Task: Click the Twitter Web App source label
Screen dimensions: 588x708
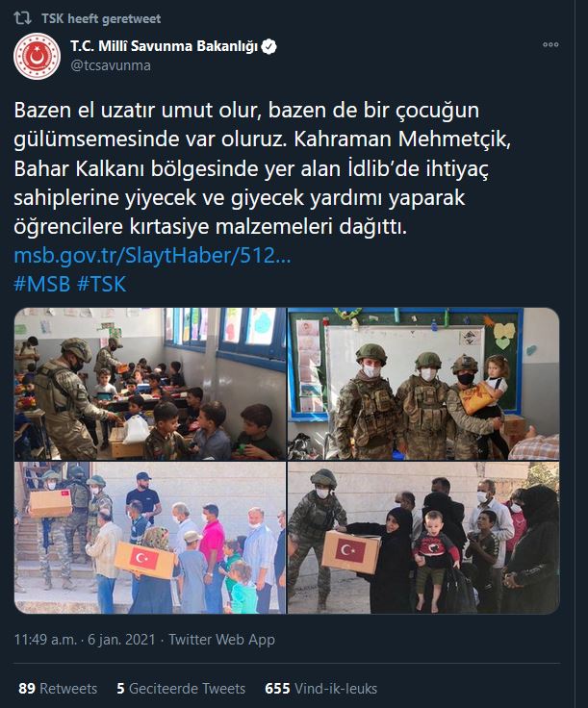Action: 221,640
